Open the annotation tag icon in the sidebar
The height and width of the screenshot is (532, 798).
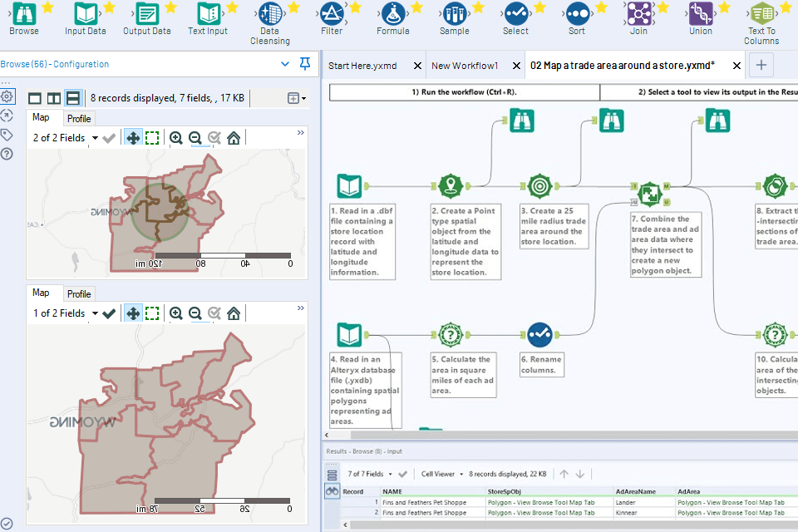click(7, 135)
